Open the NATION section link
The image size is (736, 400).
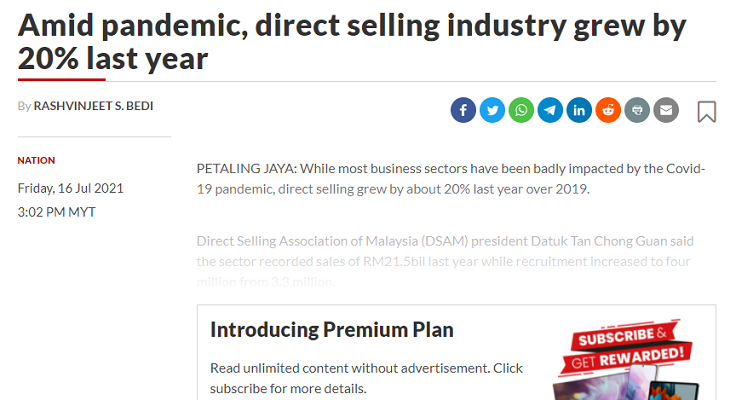point(37,160)
